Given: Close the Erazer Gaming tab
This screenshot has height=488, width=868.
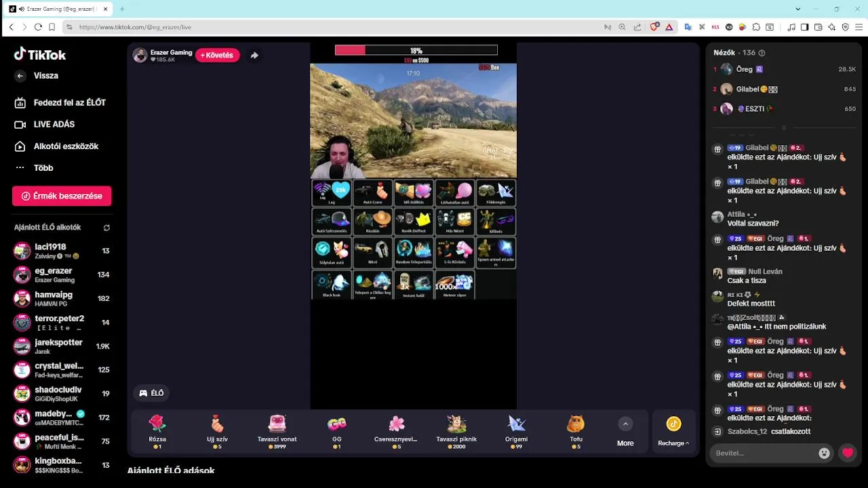Looking at the screenshot, I should [105, 9].
